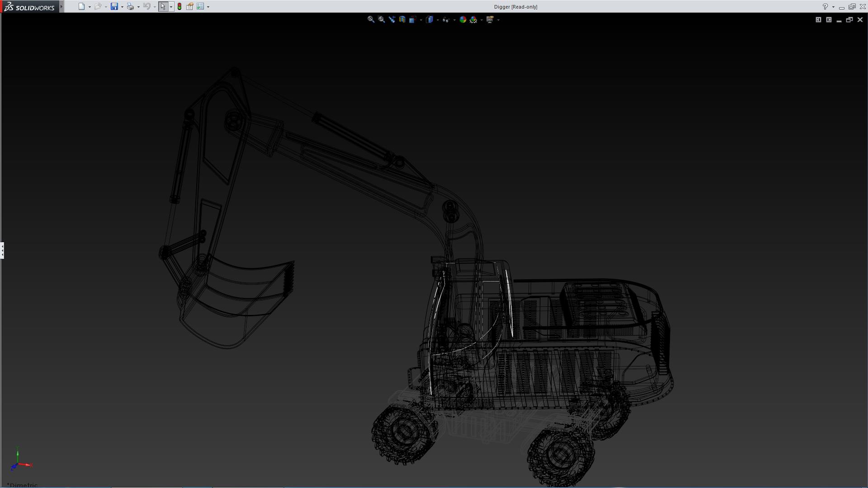
Task: Open the File Properties icon
Action: click(190, 6)
